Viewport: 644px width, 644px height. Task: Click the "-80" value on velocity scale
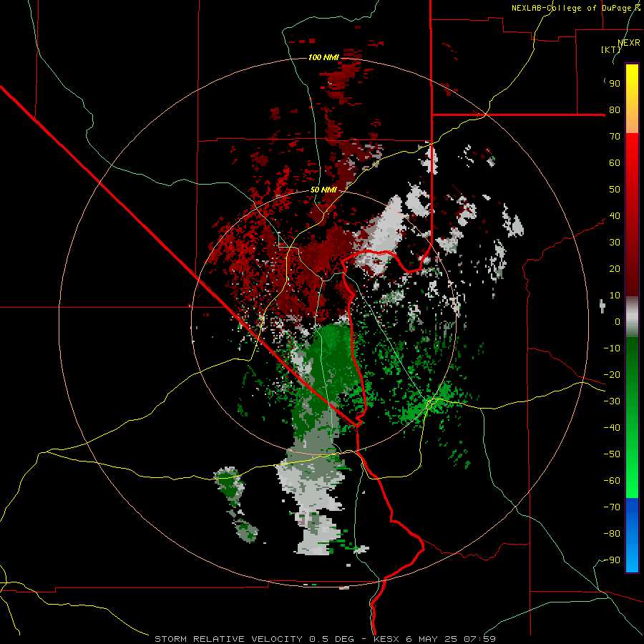click(x=612, y=534)
